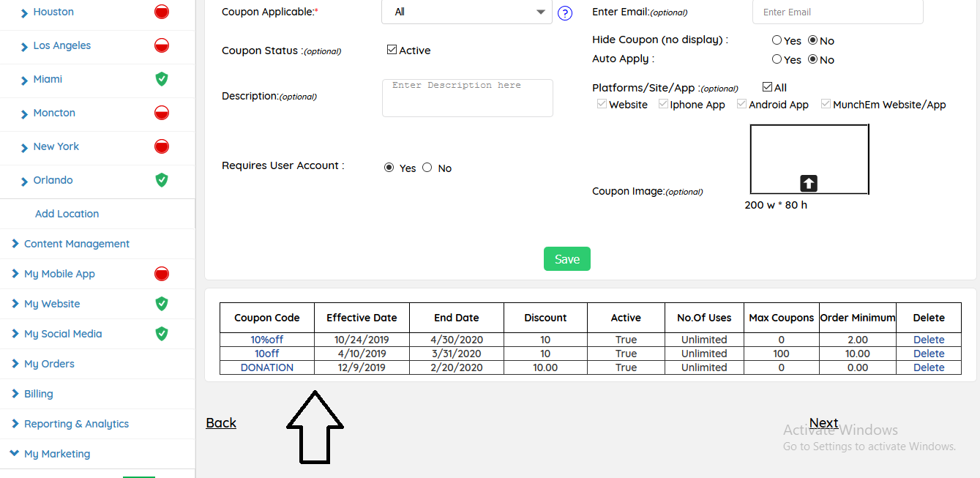Expand the Content Management menu
Viewport: 980px width, 478px height.
pyautogui.click(x=76, y=244)
